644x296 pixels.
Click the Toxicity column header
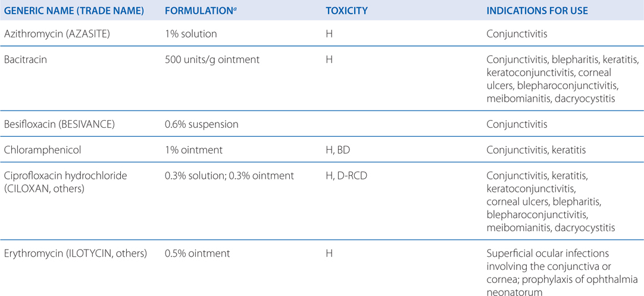346,11
